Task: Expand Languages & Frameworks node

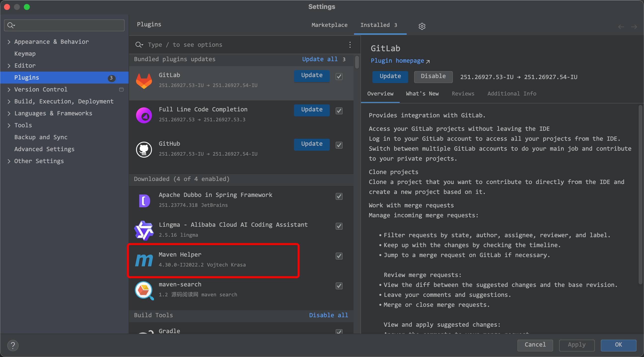Action: pos(9,113)
